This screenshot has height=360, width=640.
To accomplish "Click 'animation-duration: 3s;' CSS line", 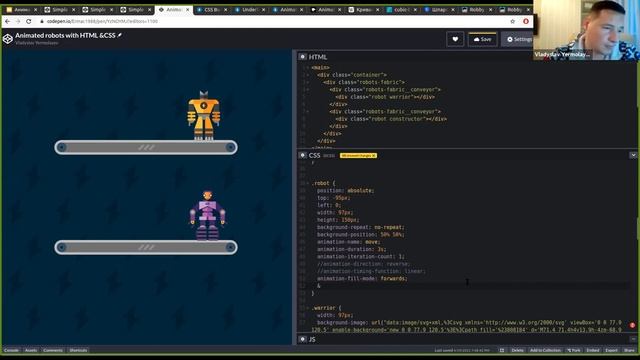I will pyautogui.click(x=351, y=249).
